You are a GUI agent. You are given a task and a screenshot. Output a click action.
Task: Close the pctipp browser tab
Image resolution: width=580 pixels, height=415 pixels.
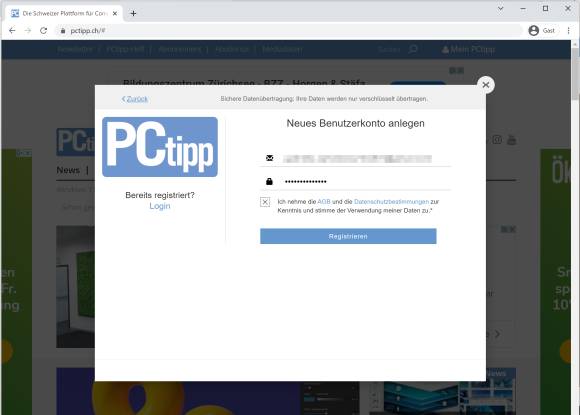(115, 14)
